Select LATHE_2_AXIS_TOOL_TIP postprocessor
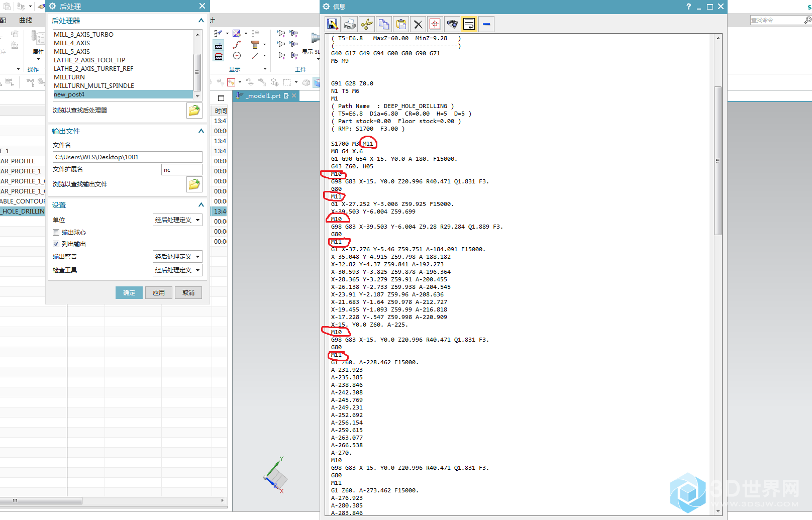 point(123,60)
